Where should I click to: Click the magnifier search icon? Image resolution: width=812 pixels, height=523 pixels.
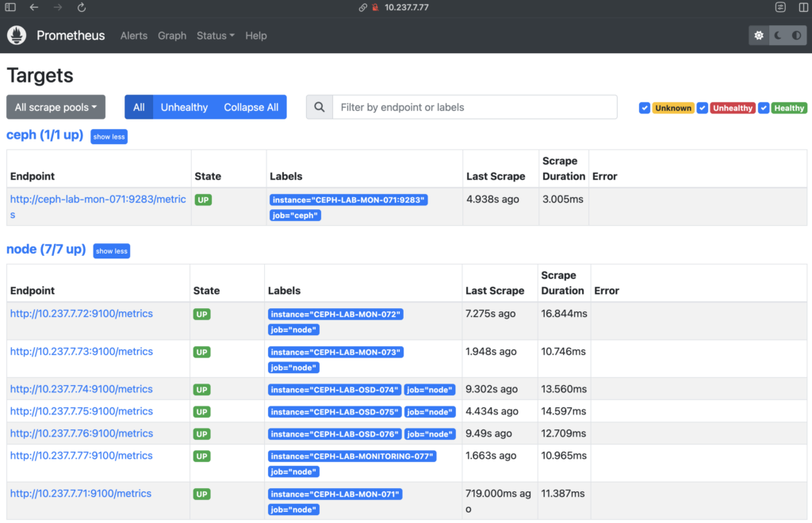[320, 107]
